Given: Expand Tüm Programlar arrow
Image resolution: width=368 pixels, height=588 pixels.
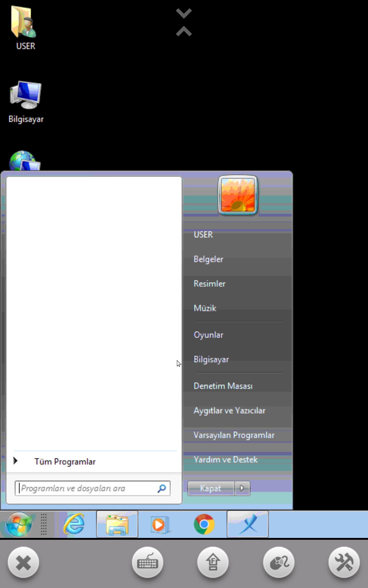Looking at the screenshot, I should pos(15,461).
